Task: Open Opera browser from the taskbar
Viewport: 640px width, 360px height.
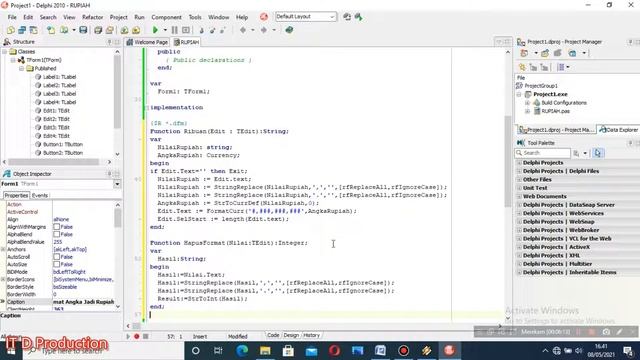Action: (x=334, y=351)
